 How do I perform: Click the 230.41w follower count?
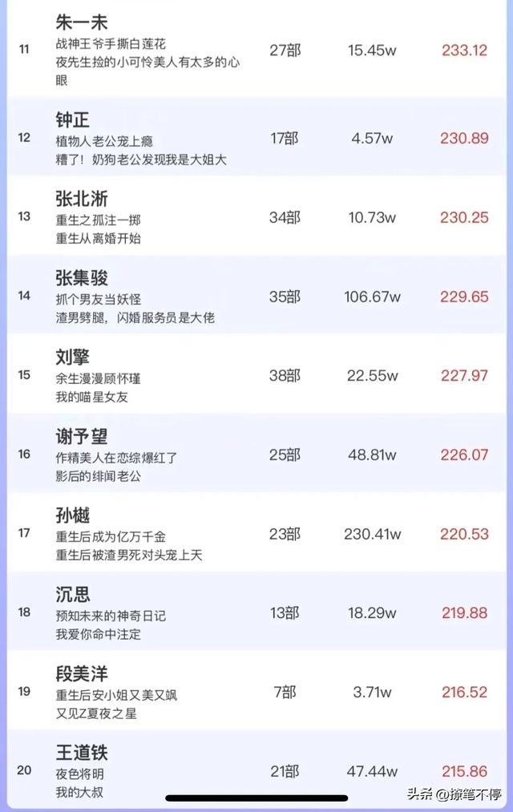pyautogui.click(x=372, y=535)
